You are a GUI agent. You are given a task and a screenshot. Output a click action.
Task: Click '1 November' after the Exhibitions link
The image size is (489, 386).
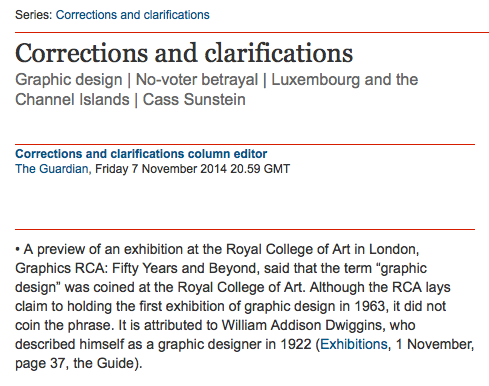click(434, 344)
